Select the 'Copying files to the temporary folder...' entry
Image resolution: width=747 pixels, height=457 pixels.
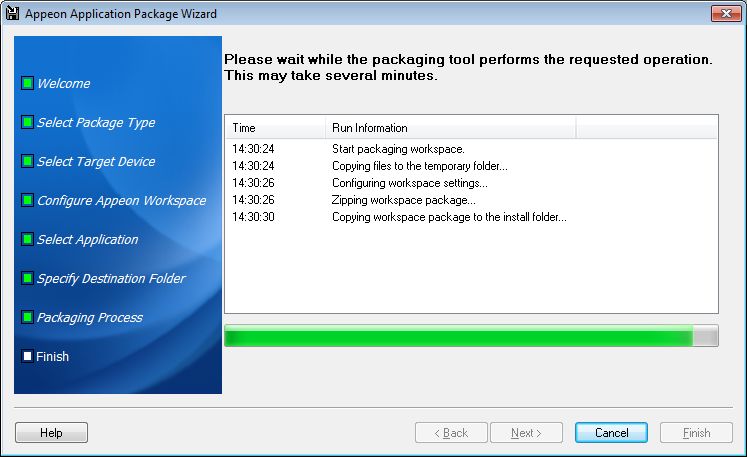420,166
